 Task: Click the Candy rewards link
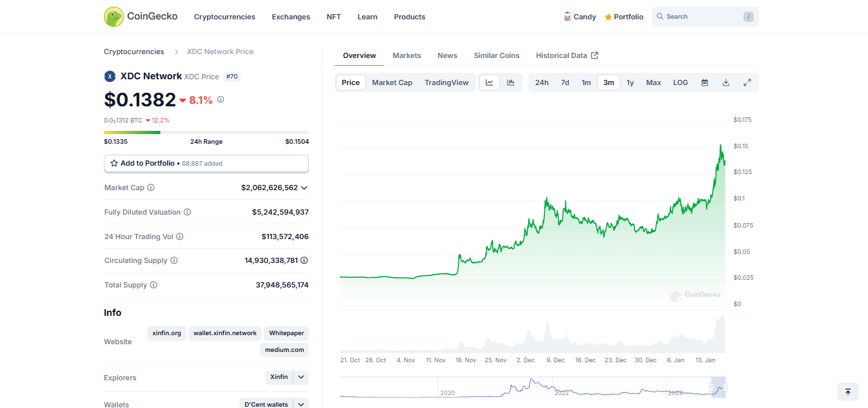pyautogui.click(x=579, y=17)
